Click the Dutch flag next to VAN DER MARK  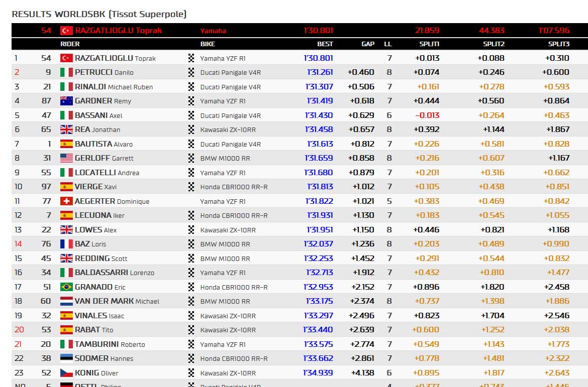66,301
